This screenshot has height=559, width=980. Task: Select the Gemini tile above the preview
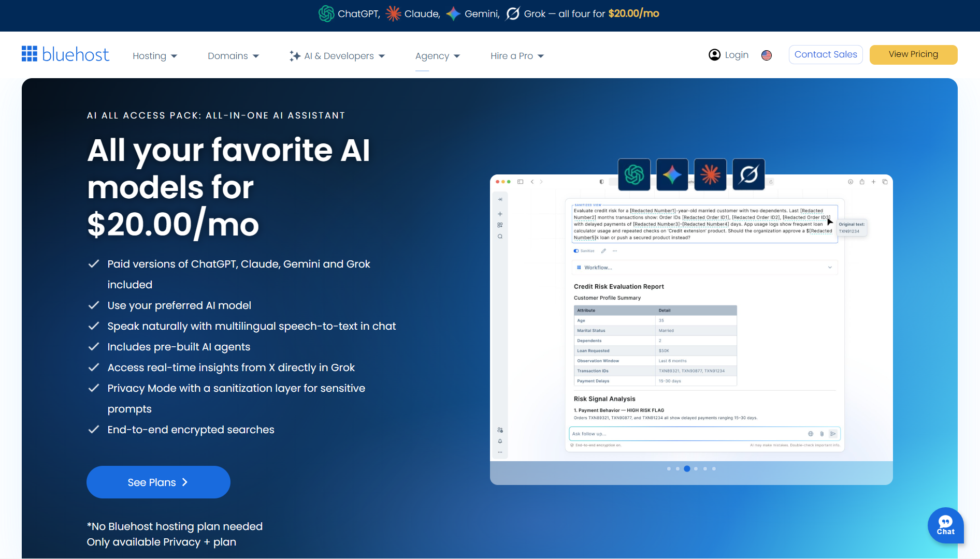[x=672, y=174]
